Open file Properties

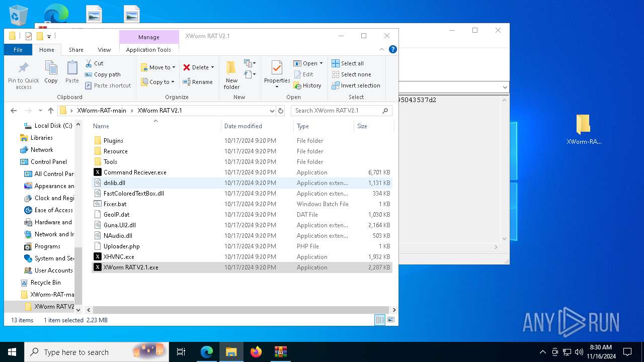[277, 74]
